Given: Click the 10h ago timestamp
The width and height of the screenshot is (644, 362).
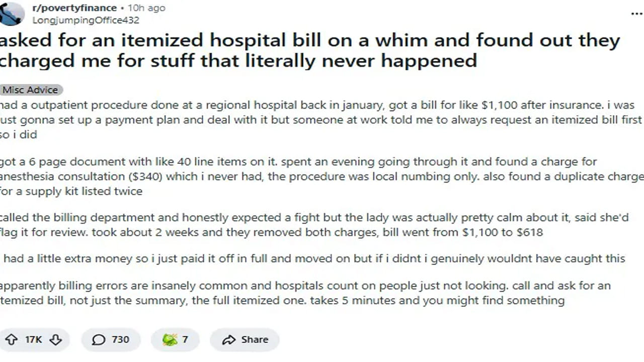Looking at the screenshot, I should pyautogui.click(x=146, y=8).
